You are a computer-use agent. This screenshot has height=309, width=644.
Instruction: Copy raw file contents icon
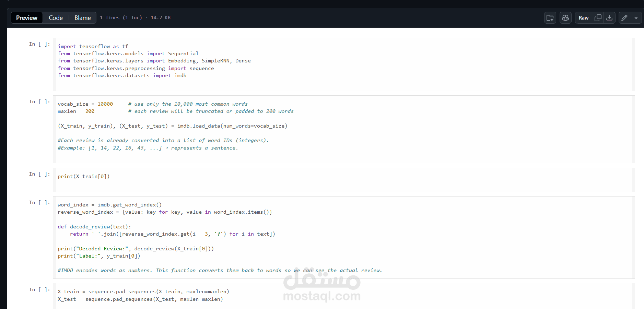tap(598, 18)
